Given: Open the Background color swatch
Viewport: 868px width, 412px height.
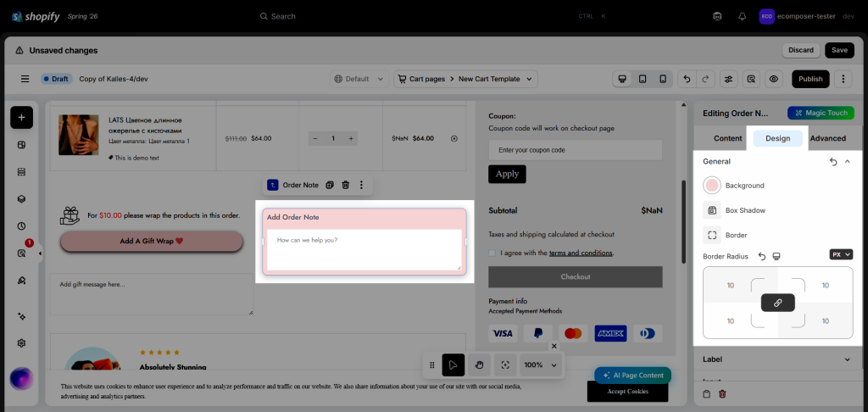Looking at the screenshot, I should [x=712, y=186].
